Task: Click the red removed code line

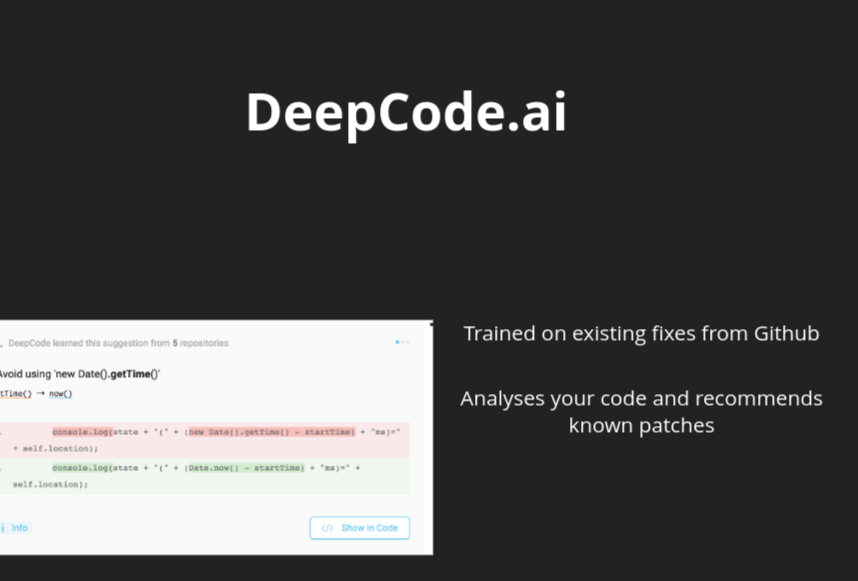Action: point(205,440)
